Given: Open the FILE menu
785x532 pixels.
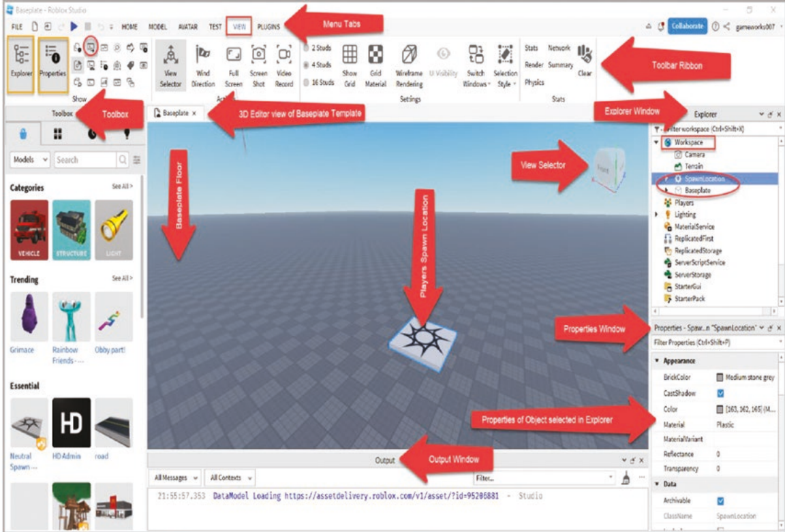Looking at the screenshot, I should pyautogui.click(x=17, y=27).
